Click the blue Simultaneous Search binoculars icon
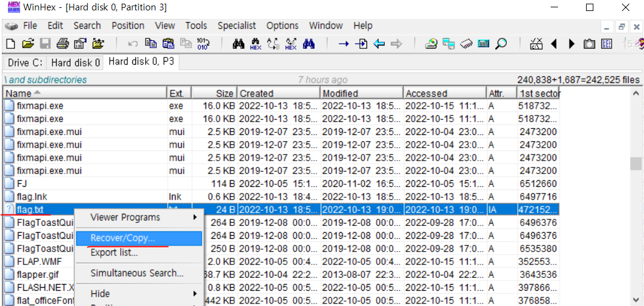Screen dimensions: 644x306 [309, 43]
